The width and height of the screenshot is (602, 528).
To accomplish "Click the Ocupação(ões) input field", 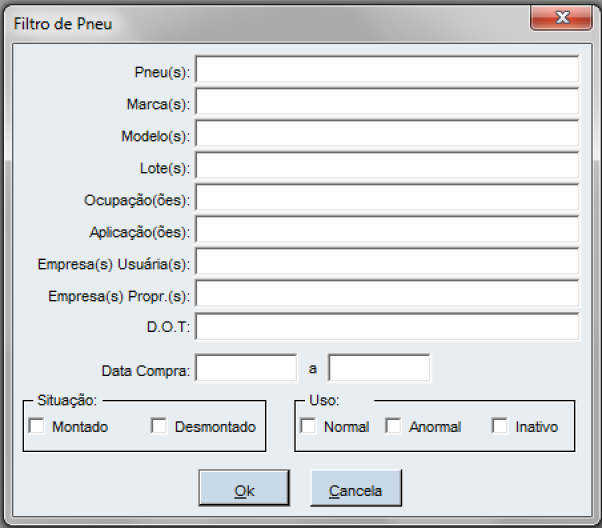I will click(x=387, y=198).
